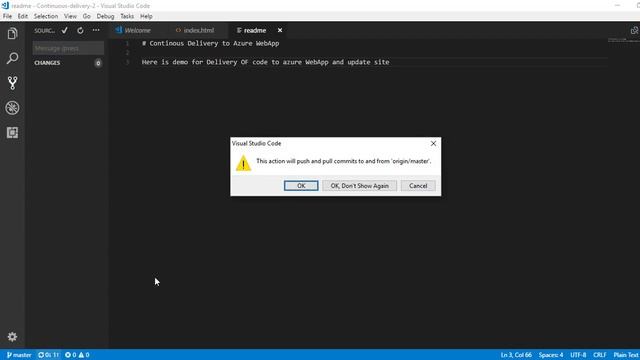Open the View menu
Image resolution: width=640 pixels, height=360 pixels.
pyautogui.click(x=70, y=16)
